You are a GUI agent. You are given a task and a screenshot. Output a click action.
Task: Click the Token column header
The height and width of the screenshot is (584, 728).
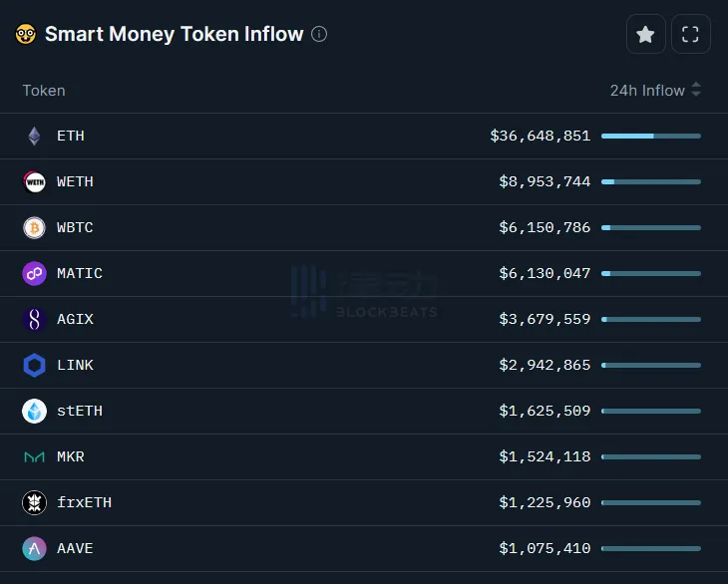pos(44,91)
